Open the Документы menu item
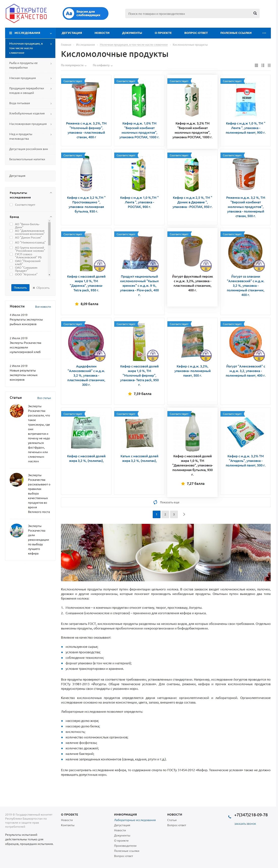278x868 pixels. click(x=132, y=33)
